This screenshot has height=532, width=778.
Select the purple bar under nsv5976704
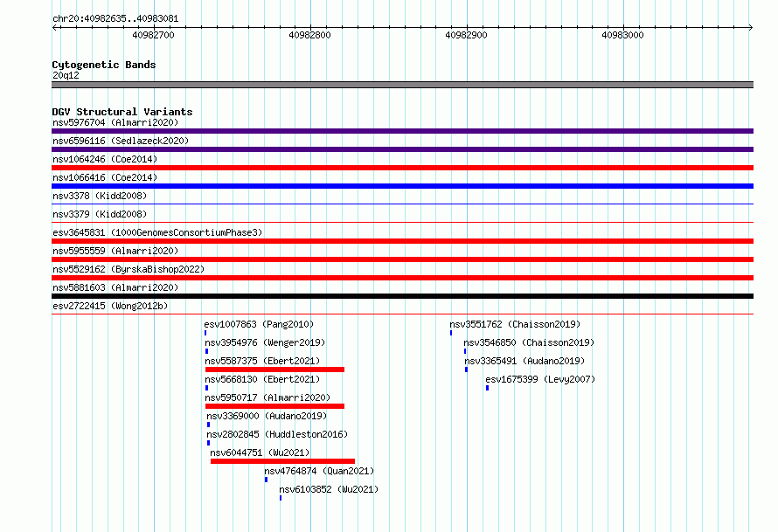pos(402,131)
